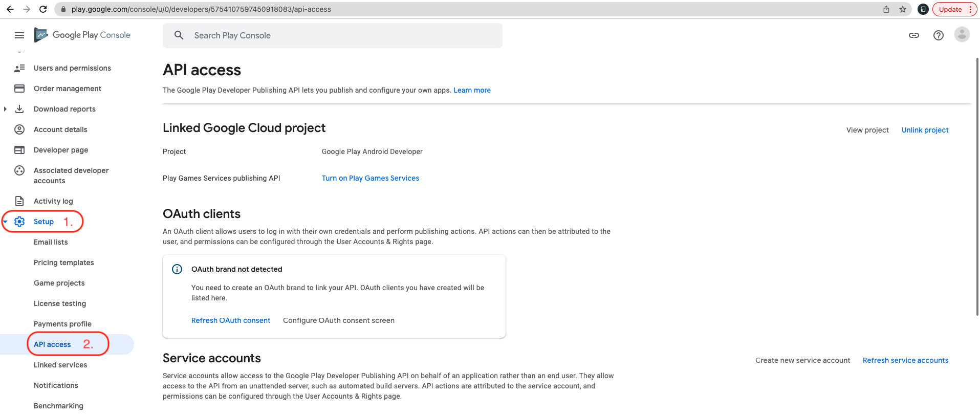Viewport: 980px width, 415px height.
Task: Open Order management page
Action: point(68,89)
